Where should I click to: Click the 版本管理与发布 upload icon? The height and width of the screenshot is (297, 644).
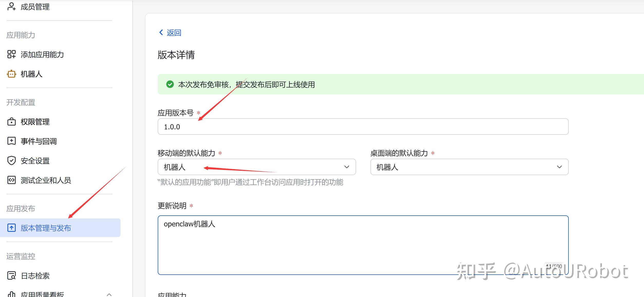(x=11, y=228)
